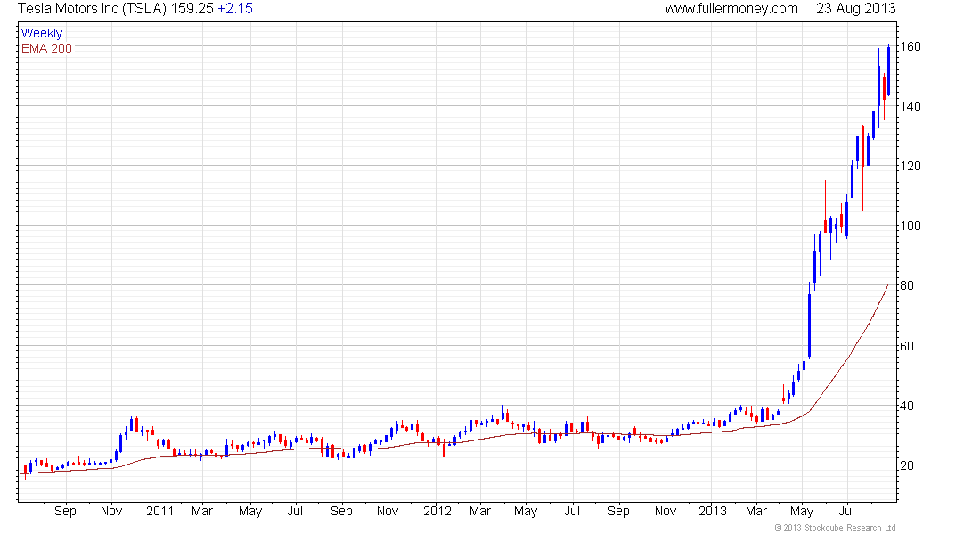
Task: Click the 159.25 price value
Action: coord(192,9)
